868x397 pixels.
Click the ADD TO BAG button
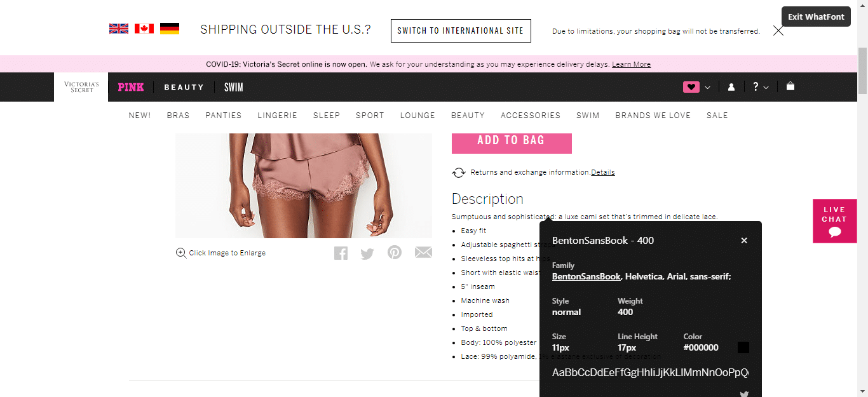(x=512, y=140)
